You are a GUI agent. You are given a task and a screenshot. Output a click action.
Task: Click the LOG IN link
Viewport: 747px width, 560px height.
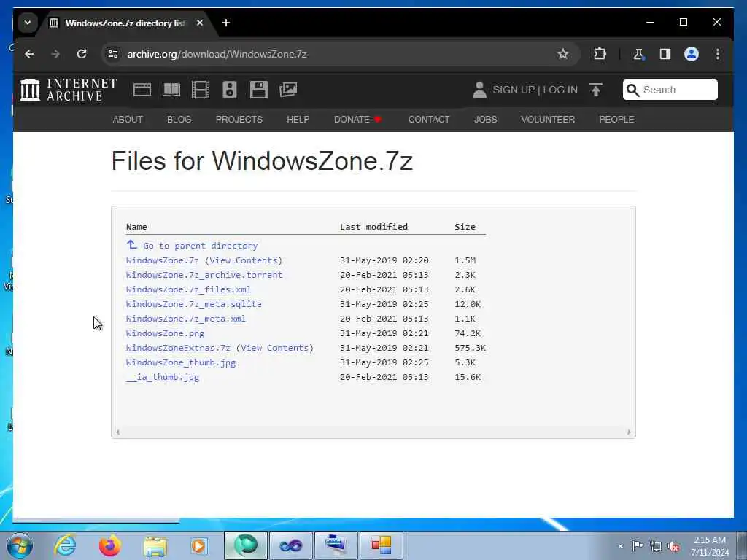pyautogui.click(x=560, y=90)
